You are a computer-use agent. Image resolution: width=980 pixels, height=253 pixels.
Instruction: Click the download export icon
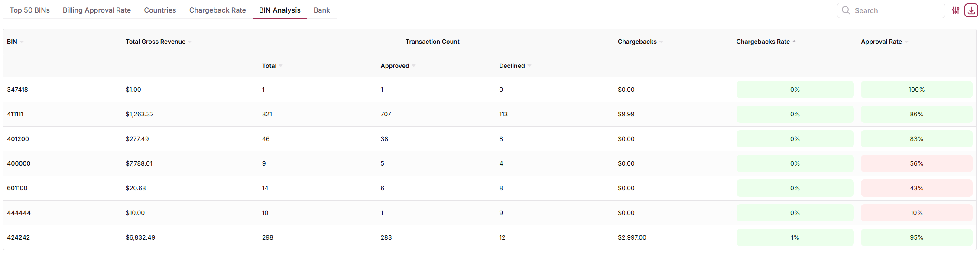(971, 10)
